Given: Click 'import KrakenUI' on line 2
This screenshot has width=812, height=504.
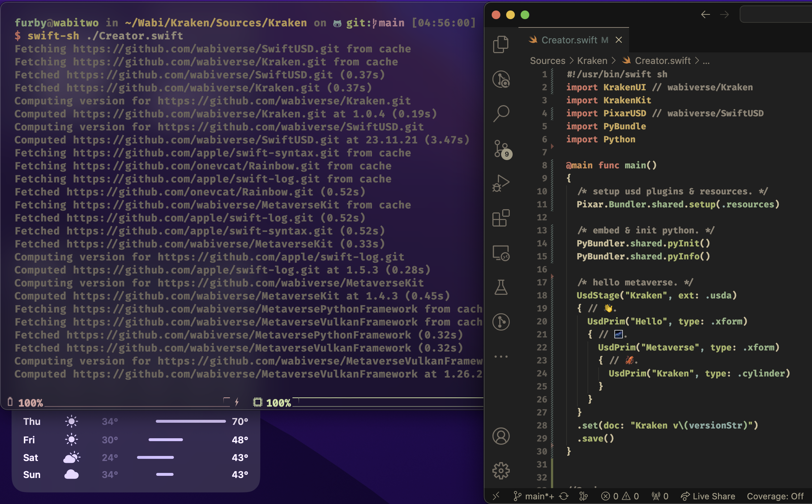Looking at the screenshot, I should [x=606, y=87].
